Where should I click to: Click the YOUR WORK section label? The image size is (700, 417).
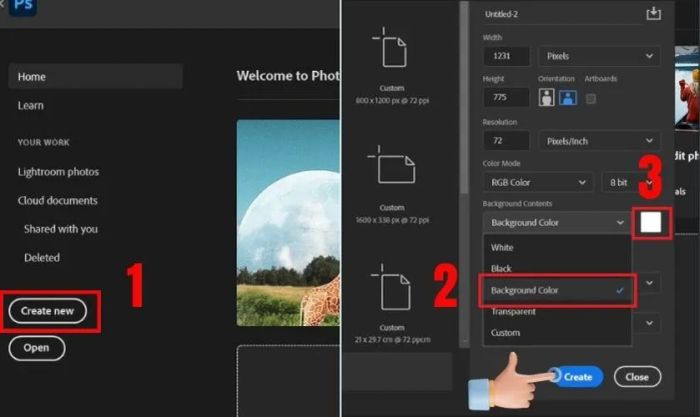43,142
